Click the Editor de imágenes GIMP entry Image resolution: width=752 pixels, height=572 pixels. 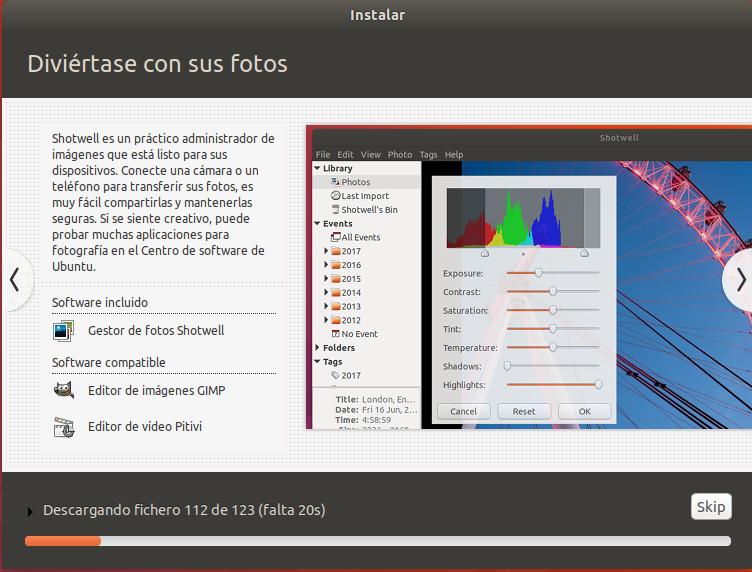click(156, 390)
